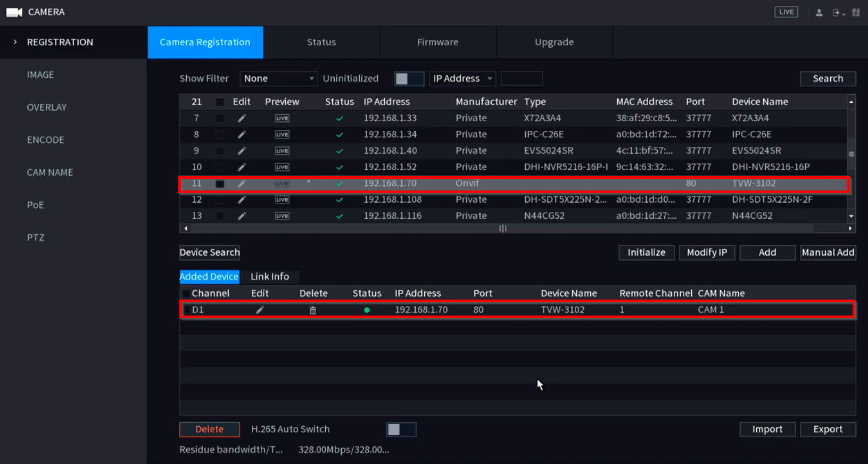Click the horizontal scrollbar of device list
The image size is (868, 464).
click(502, 228)
